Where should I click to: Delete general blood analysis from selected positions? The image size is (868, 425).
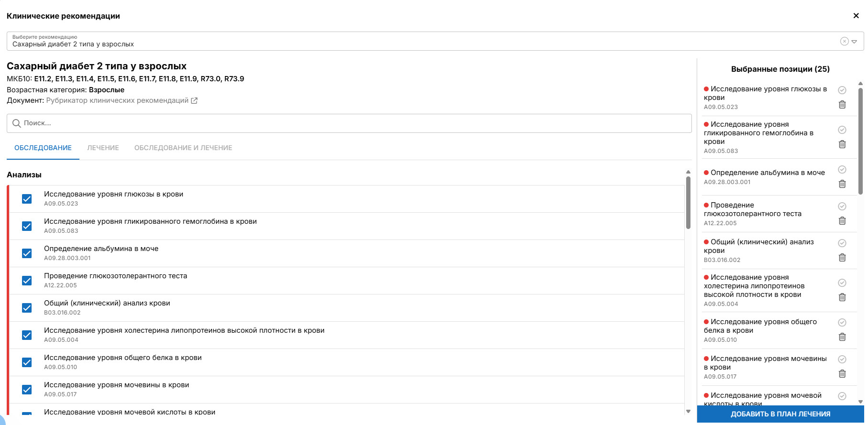click(x=842, y=258)
